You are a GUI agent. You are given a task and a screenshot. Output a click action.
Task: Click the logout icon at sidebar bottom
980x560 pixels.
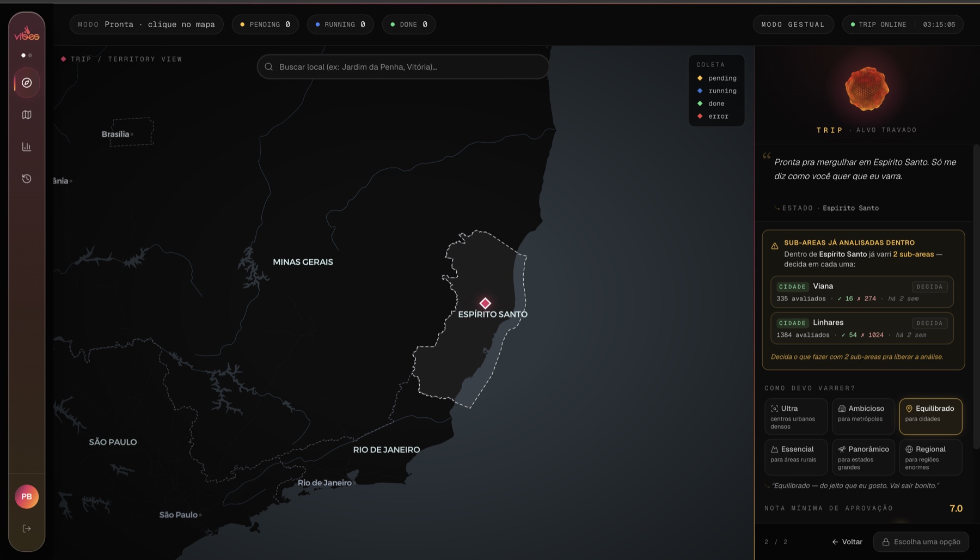(27, 528)
